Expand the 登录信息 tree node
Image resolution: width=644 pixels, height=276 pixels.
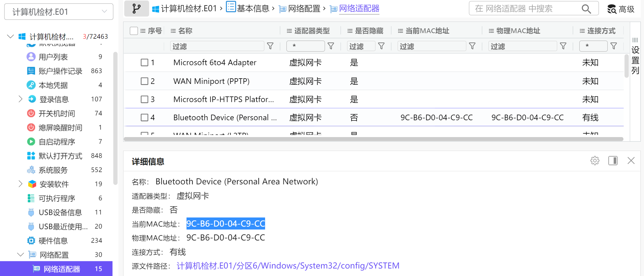click(x=20, y=99)
